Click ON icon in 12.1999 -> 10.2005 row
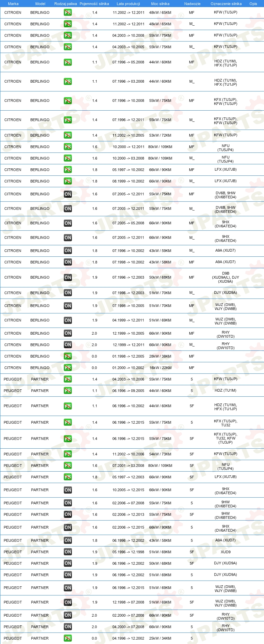 tap(68, 333)
